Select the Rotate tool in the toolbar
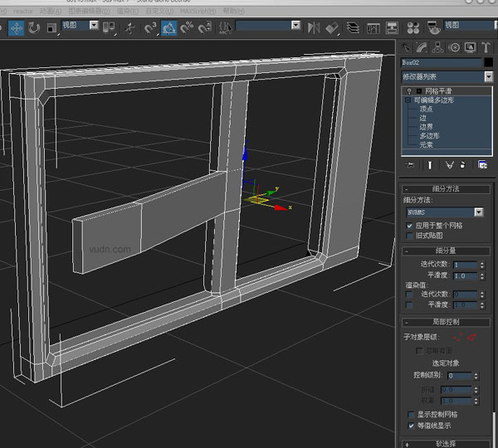The height and width of the screenshot is (448, 498). 34,27
